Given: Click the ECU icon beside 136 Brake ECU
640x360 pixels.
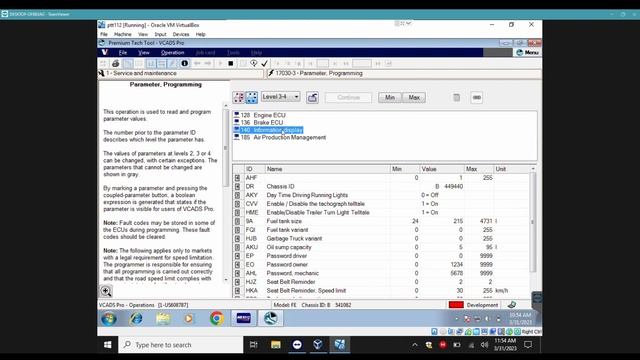Looking at the screenshot, I should [x=236, y=122].
